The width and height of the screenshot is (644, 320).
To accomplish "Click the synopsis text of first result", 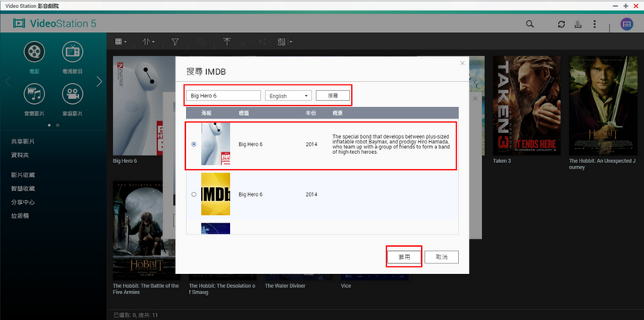I will 391,144.
